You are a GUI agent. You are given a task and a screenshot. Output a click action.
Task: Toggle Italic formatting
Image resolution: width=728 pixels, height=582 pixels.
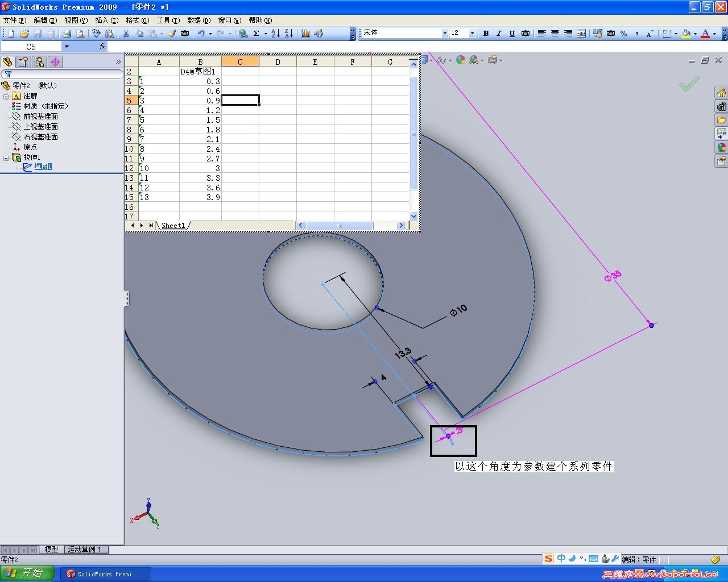[499, 34]
